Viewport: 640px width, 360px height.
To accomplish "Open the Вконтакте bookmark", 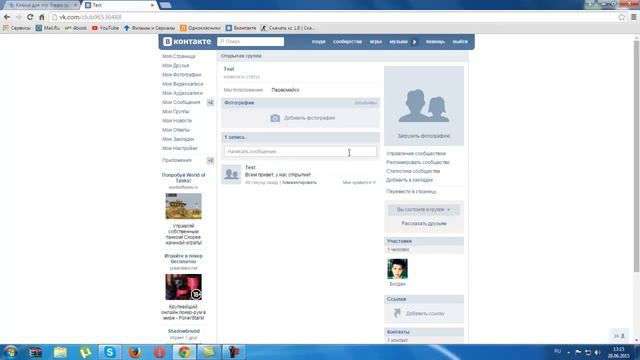I will tap(241, 28).
